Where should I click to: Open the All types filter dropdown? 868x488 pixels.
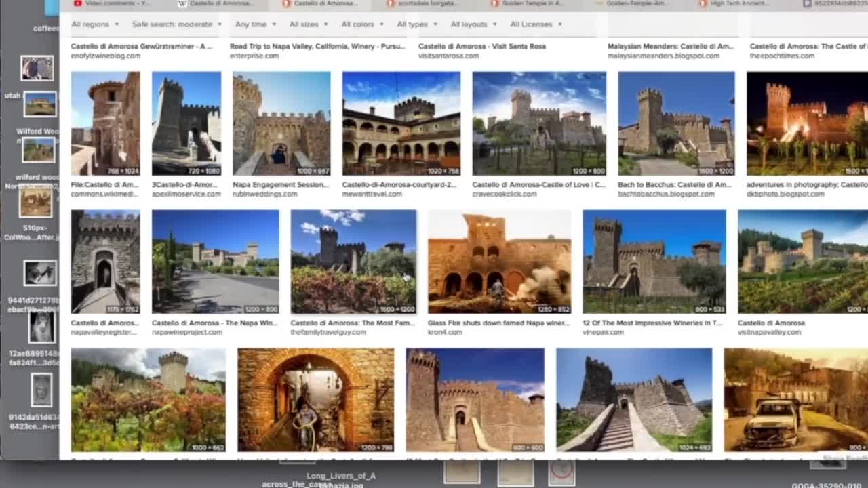(417, 24)
